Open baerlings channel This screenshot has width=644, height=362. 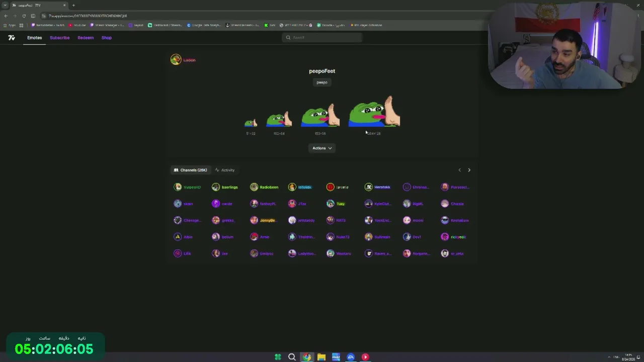[x=225, y=187]
